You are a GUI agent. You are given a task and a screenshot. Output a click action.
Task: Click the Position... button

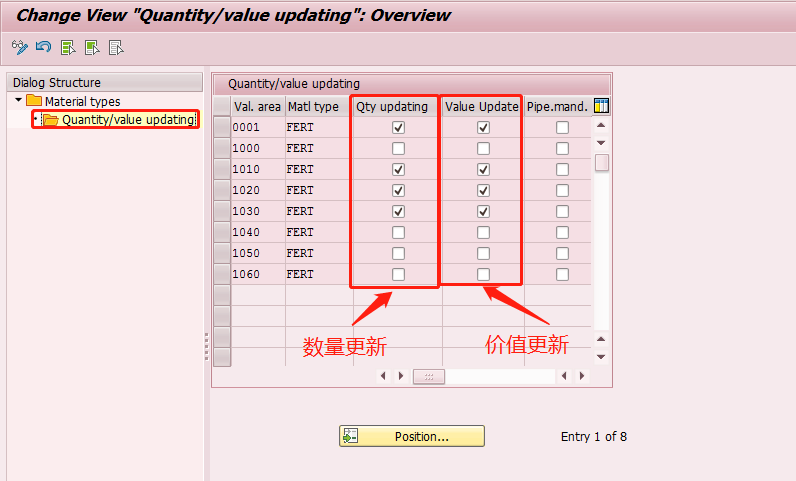click(412, 436)
